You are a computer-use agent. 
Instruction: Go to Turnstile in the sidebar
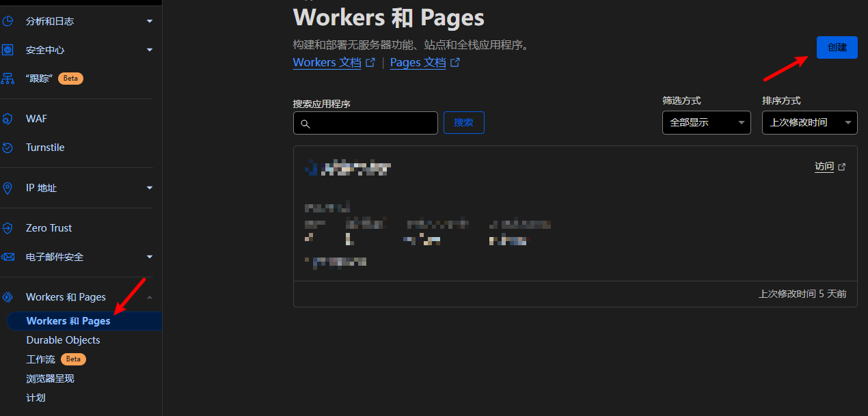(x=45, y=148)
